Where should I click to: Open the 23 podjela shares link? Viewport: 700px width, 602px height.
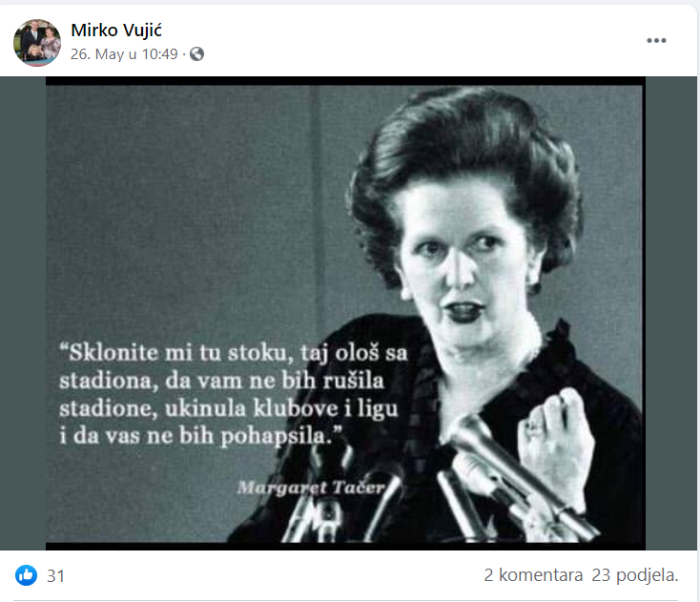click(635, 575)
